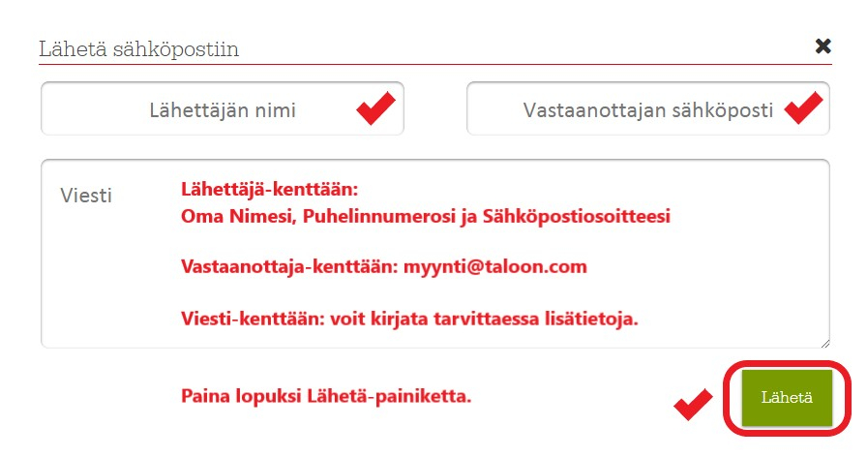Click the red checkmark in Lähettäjän nimi field
868x457 pixels.
coord(375,108)
